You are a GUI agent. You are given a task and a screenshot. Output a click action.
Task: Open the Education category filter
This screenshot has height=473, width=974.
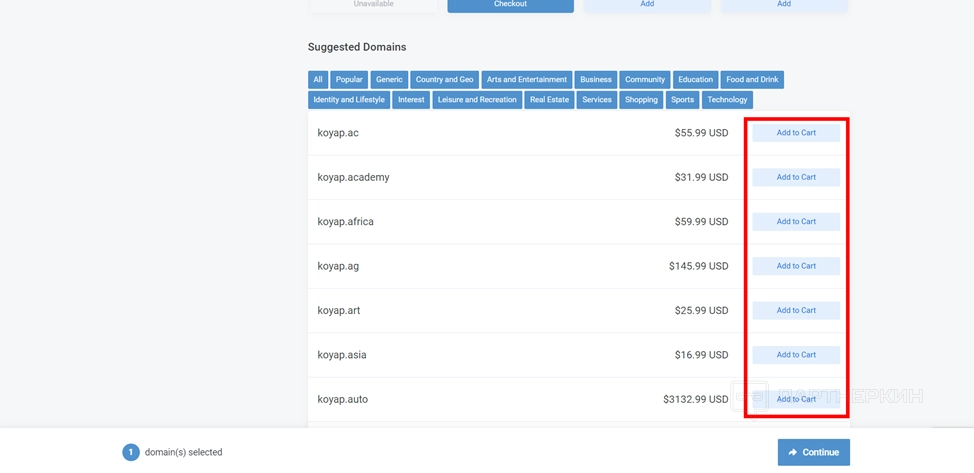pos(695,80)
